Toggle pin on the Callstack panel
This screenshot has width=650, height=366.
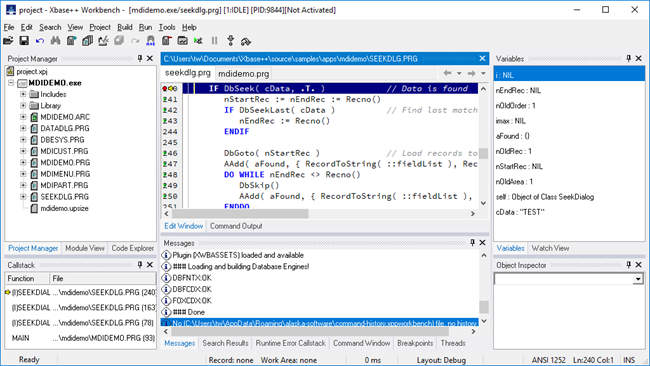[x=140, y=265]
